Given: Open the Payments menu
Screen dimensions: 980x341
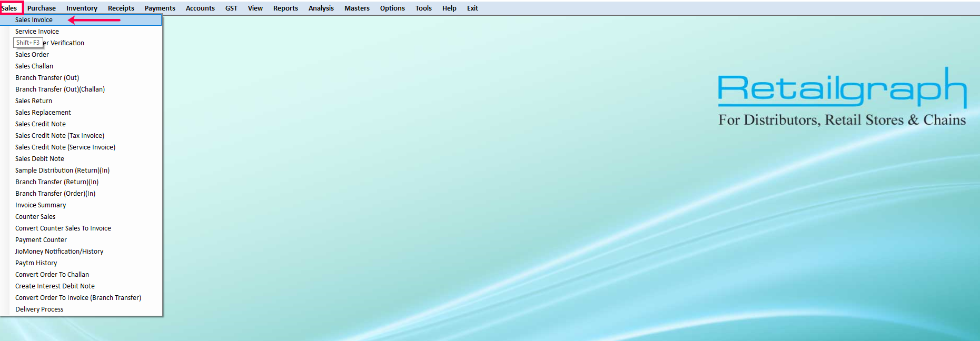Looking at the screenshot, I should pos(160,8).
